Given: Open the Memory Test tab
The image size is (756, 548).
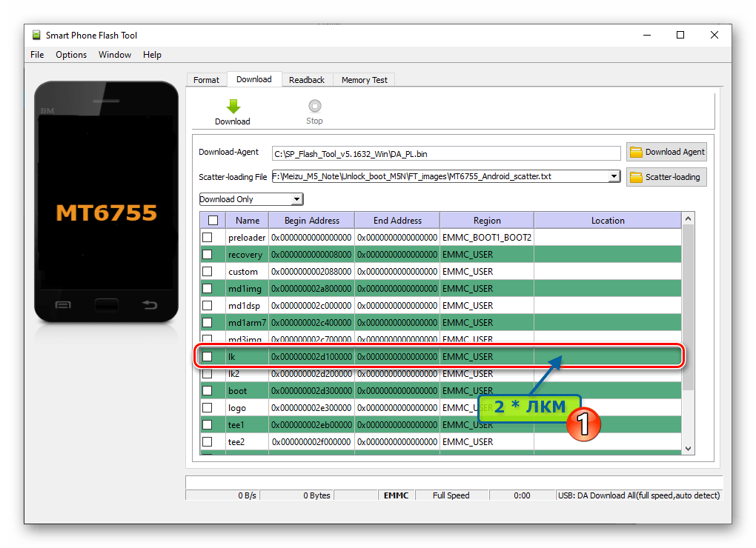Looking at the screenshot, I should point(364,79).
